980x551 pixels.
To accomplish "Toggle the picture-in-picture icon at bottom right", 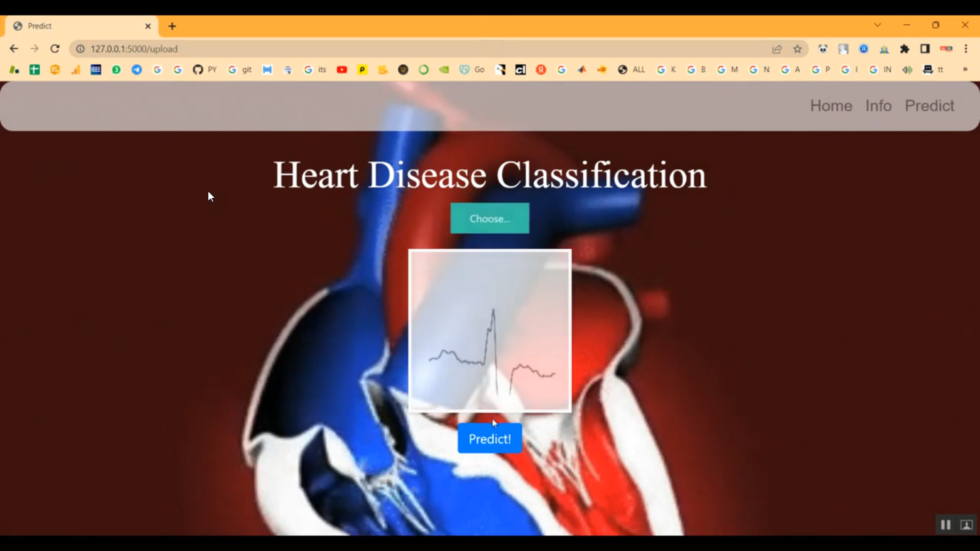I will 966,524.
